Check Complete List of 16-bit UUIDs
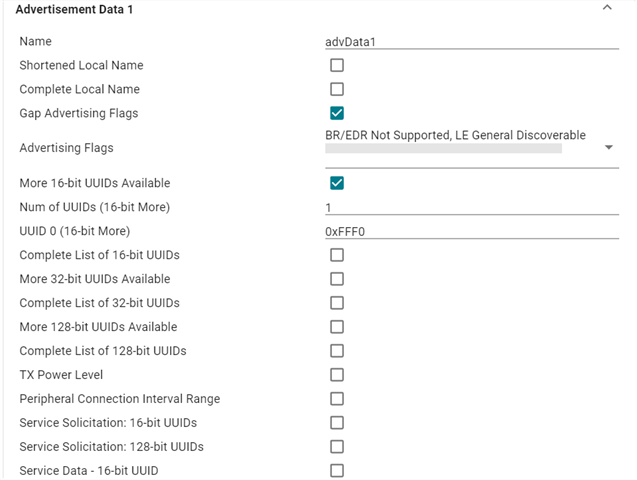 click(337, 255)
